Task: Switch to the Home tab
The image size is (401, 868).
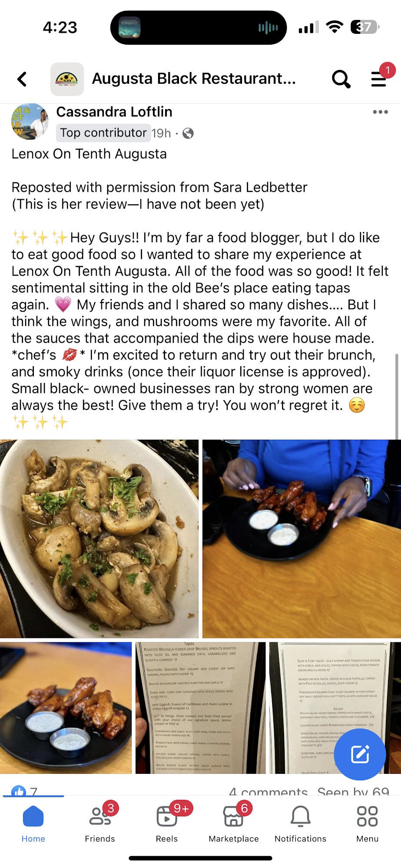Action: [33, 823]
